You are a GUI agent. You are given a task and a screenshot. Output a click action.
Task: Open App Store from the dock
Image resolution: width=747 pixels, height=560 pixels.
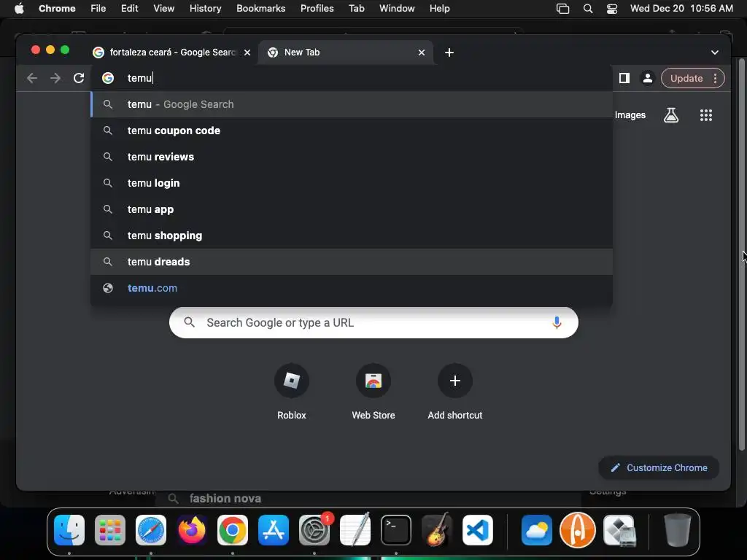tap(274, 530)
